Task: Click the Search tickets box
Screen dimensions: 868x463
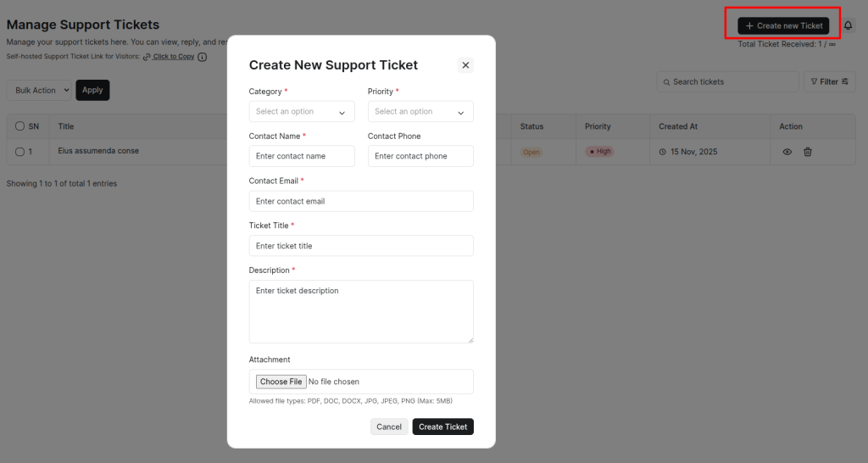Action: coord(727,81)
